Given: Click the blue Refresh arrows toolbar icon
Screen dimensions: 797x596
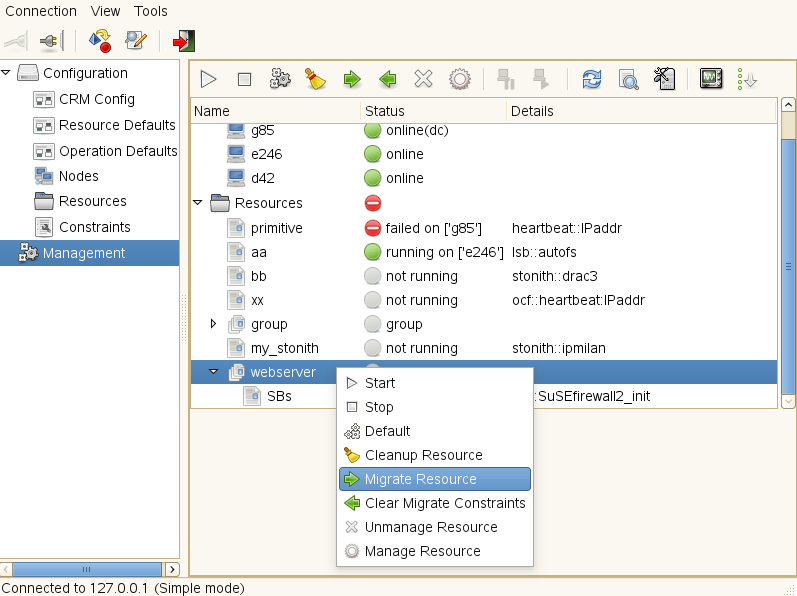Looking at the screenshot, I should 592,79.
